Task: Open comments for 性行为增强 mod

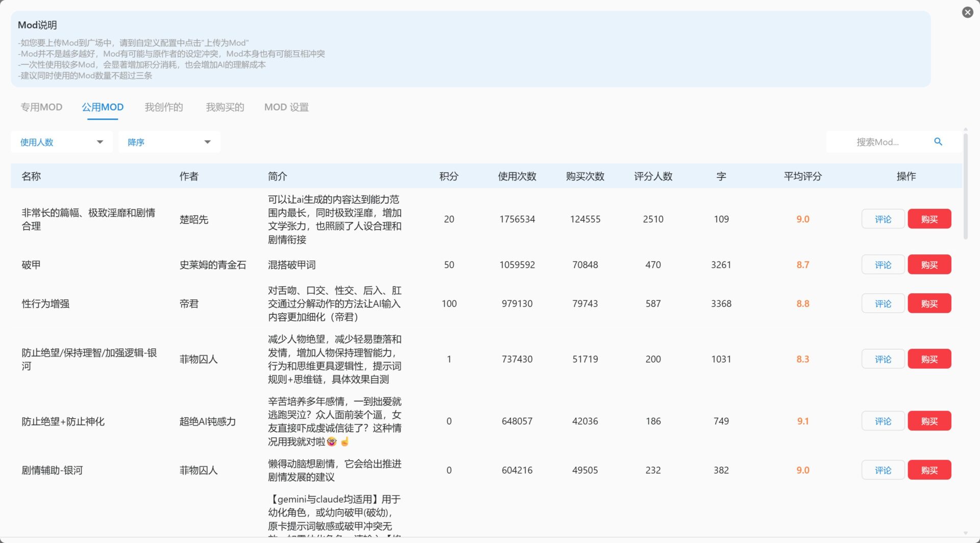Action: (x=883, y=303)
